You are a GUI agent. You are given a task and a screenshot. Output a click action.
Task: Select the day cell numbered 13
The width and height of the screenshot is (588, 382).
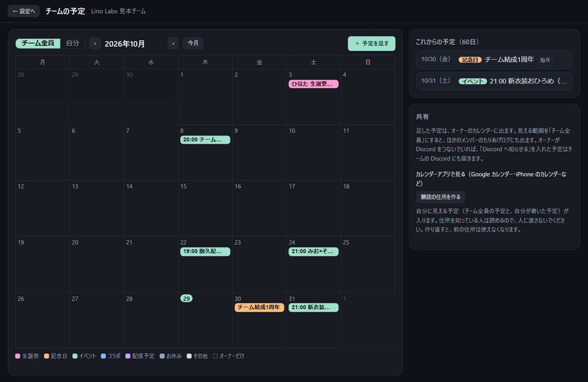97,208
